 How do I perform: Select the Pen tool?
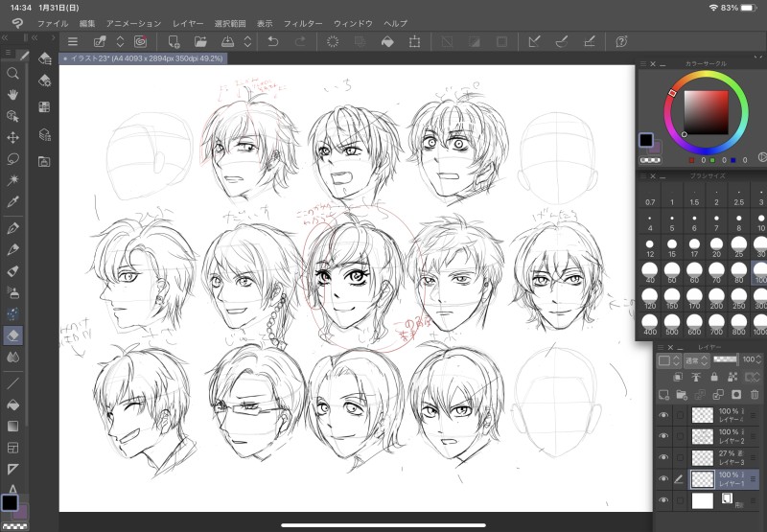pyautogui.click(x=12, y=228)
